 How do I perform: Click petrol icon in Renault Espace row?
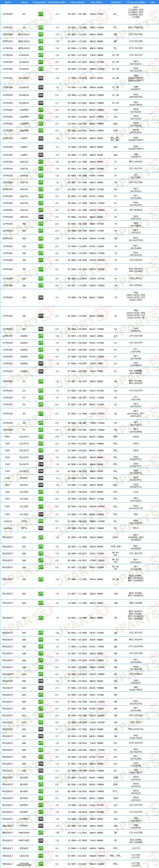40,848
